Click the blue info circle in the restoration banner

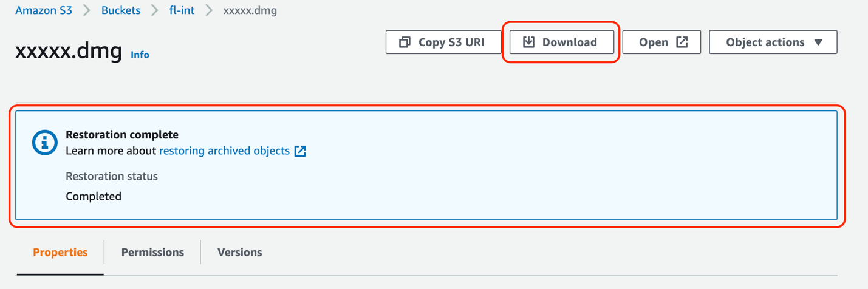44,143
